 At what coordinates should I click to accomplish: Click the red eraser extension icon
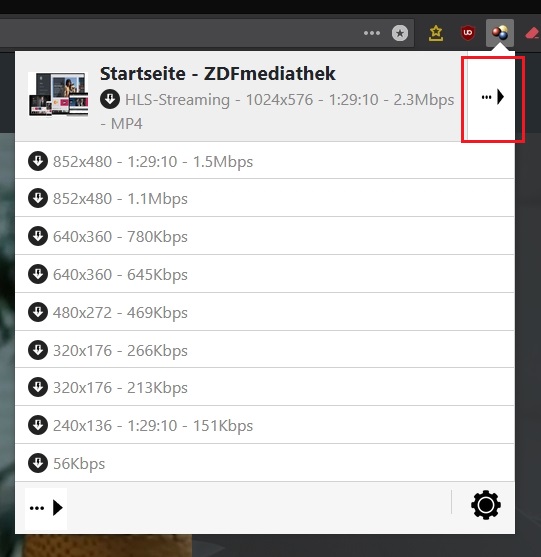532,33
